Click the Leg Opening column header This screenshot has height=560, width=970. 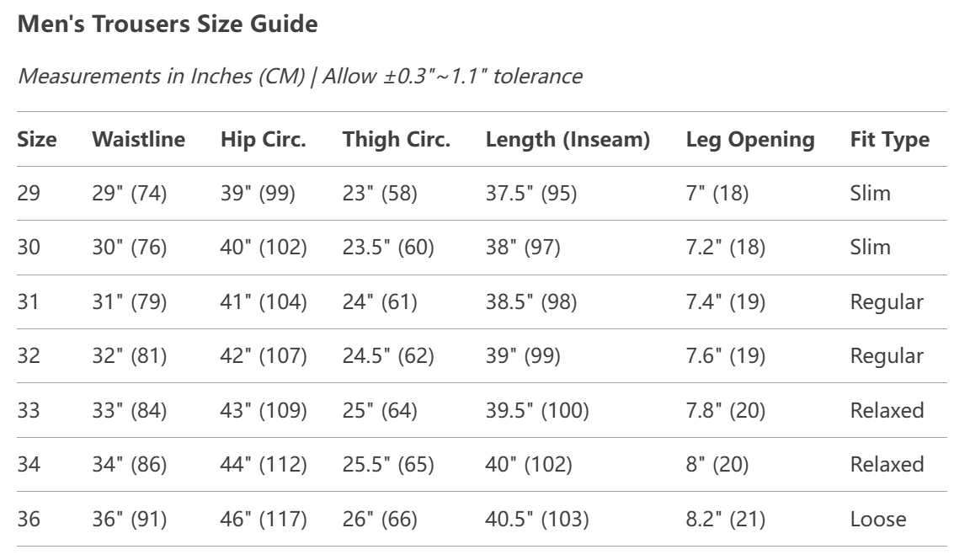(749, 140)
